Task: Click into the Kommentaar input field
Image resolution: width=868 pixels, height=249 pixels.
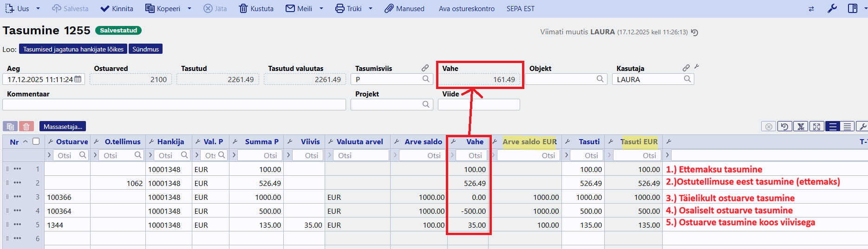Action: point(174,105)
